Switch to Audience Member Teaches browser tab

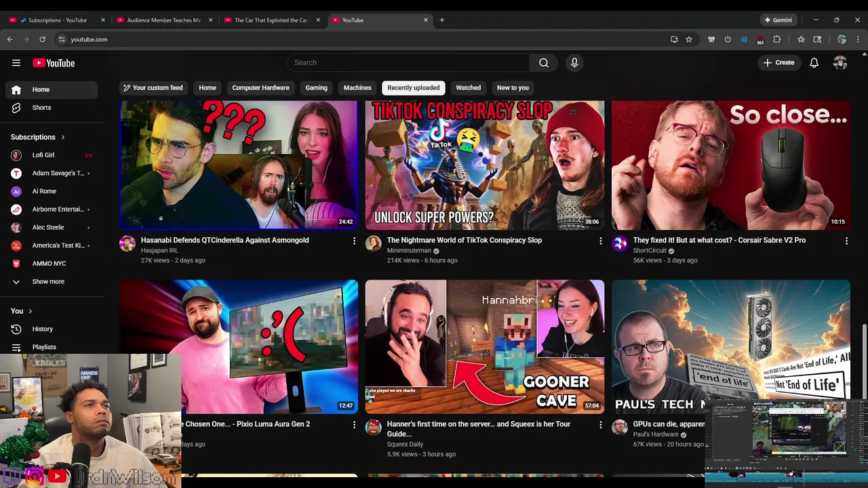[x=164, y=20]
